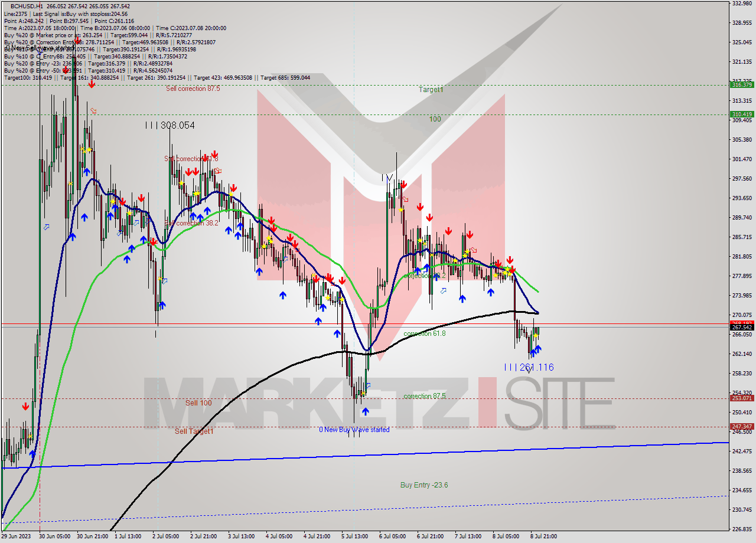Click the '6 Jul 05:00' time label
This screenshot has width=756, height=543.
click(x=393, y=537)
